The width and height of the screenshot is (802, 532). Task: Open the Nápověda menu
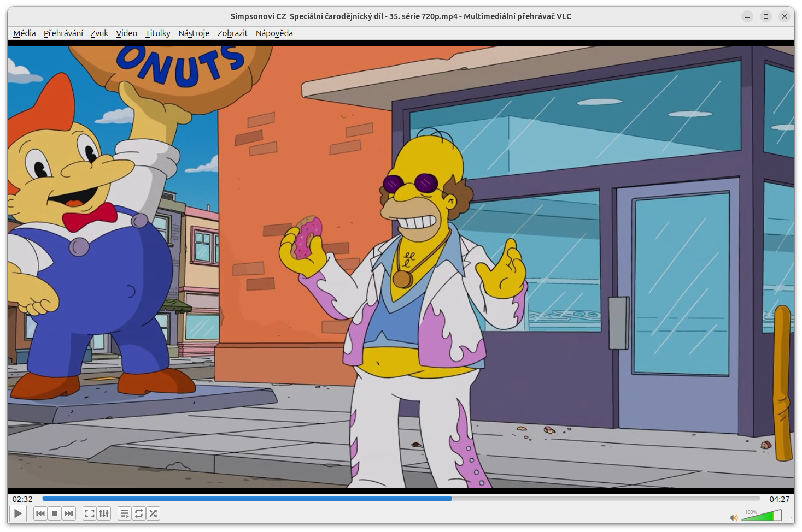pyautogui.click(x=274, y=33)
